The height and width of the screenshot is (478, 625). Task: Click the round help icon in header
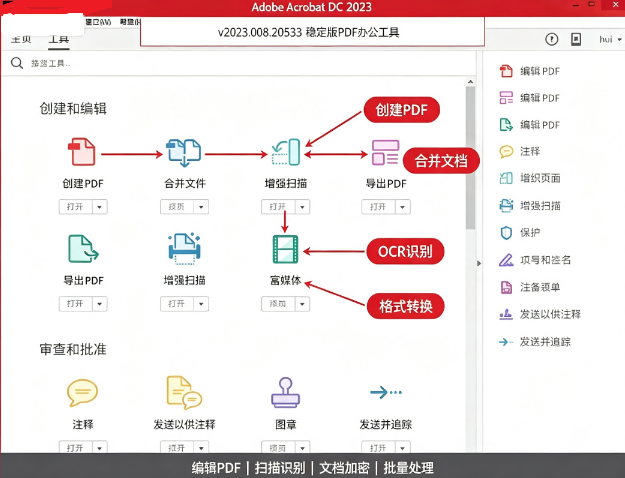coord(552,39)
